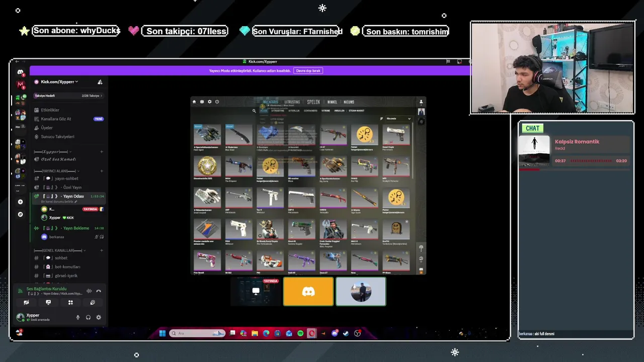Click YAYINDA live badge in Yayın Odası
Image resolution: width=644 pixels, height=362 pixels.
coord(90,209)
